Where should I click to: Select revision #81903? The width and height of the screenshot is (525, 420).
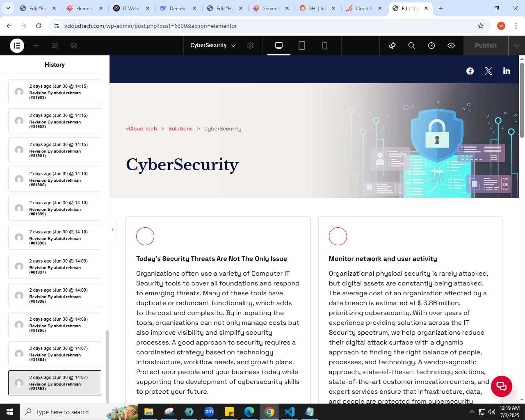pos(55,92)
